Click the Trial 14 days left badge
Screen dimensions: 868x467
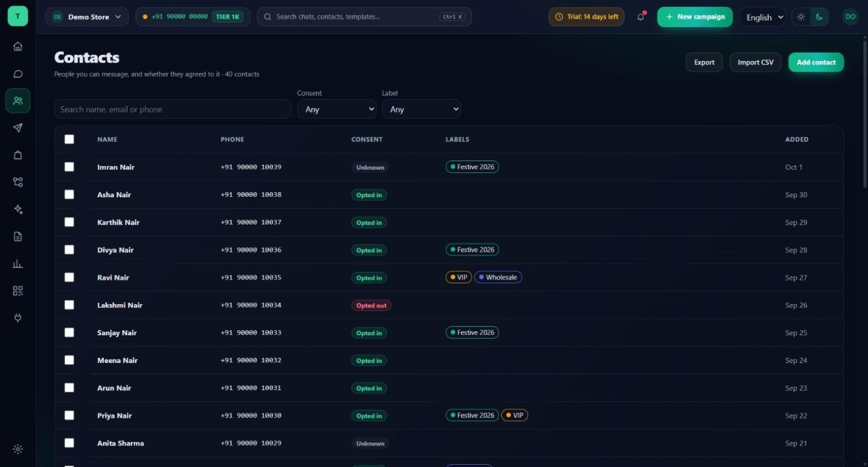pyautogui.click(x=586, y=17)
